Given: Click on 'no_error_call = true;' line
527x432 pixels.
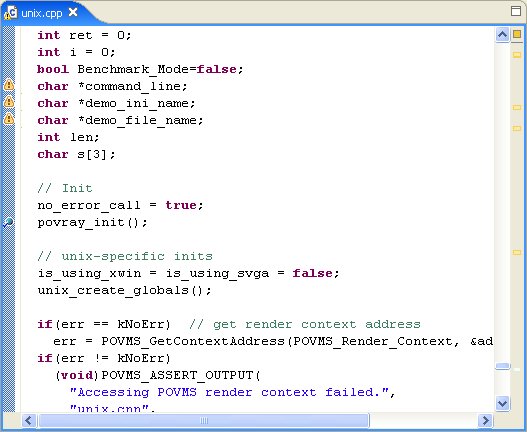Looking at the screenshot, I should coord(121,205).
